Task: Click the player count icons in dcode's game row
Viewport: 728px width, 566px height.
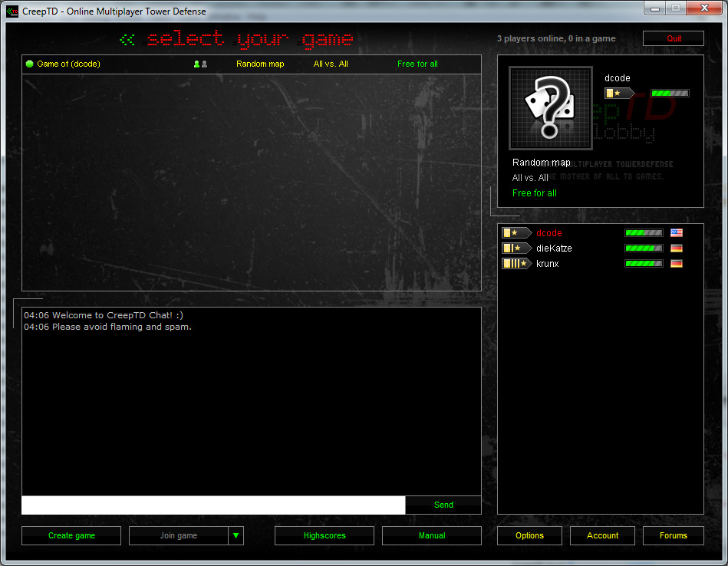Action: click(x=200, y=64)
